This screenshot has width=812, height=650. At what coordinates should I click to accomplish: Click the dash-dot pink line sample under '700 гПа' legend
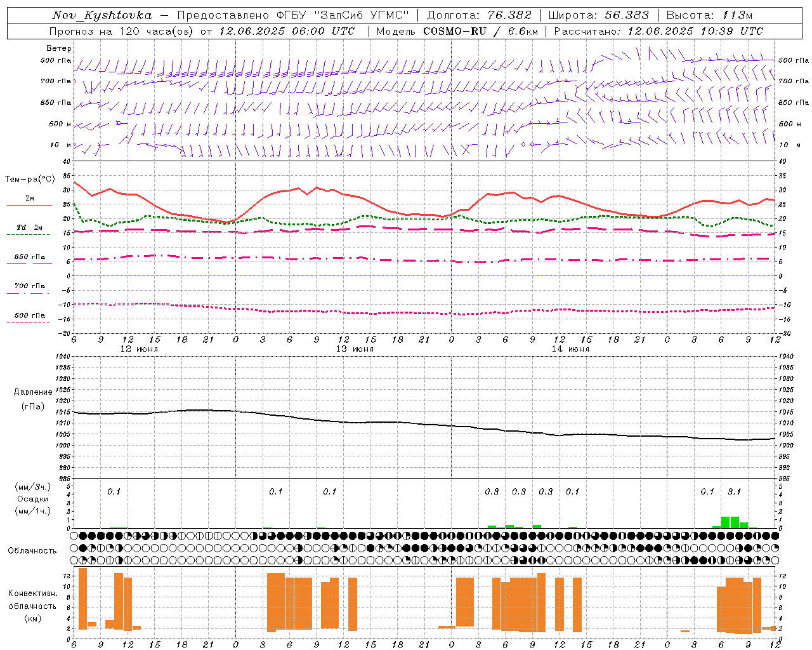point(29,293)
